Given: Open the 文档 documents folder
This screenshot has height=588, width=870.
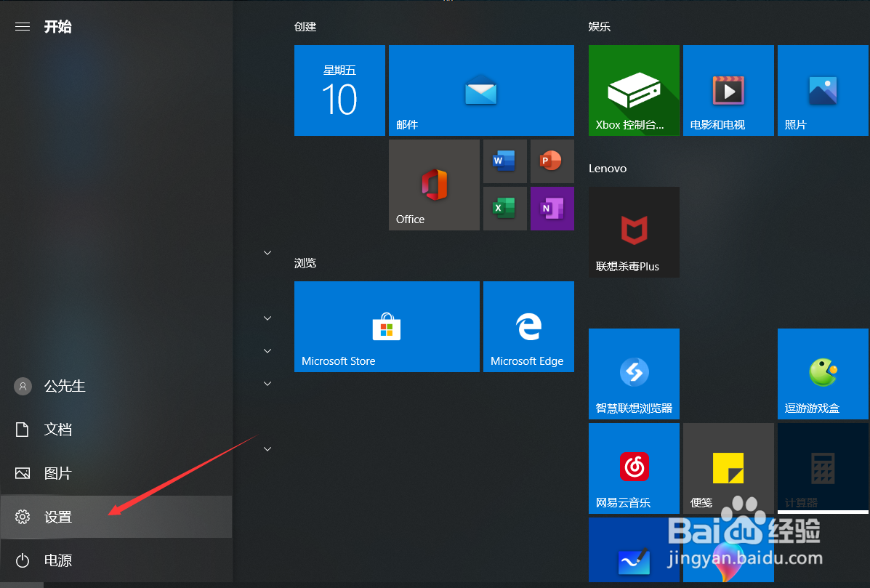Looking at the screenshot, I should pos(116,430).
